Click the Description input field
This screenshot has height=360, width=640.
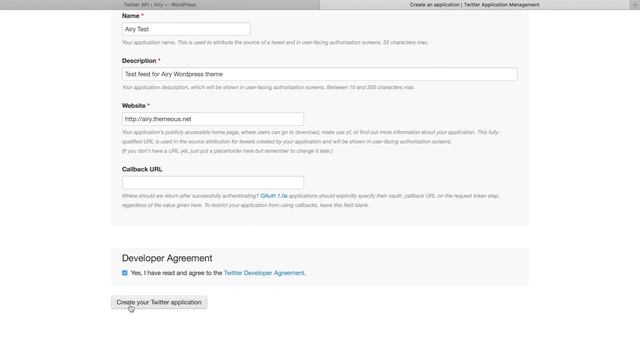pos(320,74)
